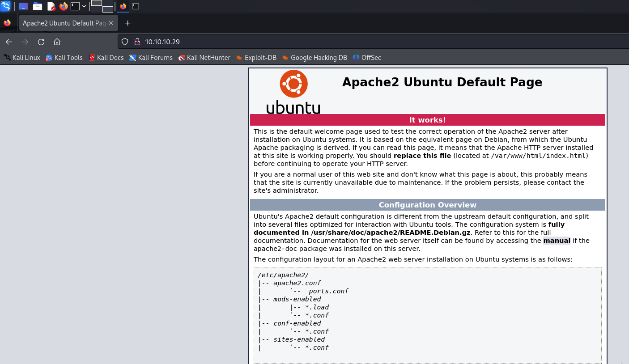Click the back navigation arrow
Image resolution: width=629 pixels, height=364 pixels.
point(9,42)
